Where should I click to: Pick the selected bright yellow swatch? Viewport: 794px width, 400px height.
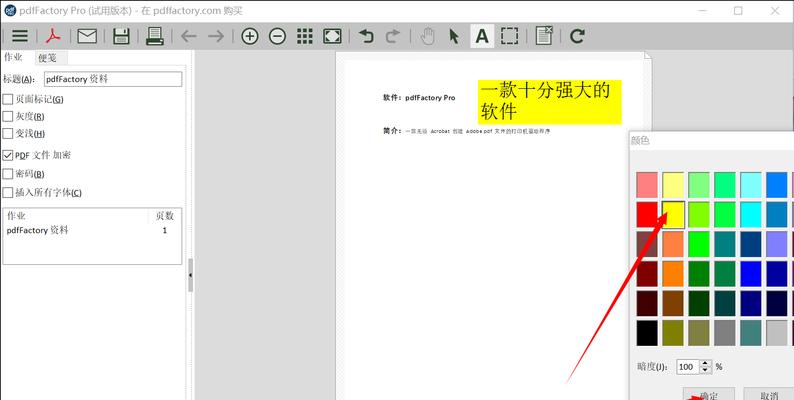673,215
